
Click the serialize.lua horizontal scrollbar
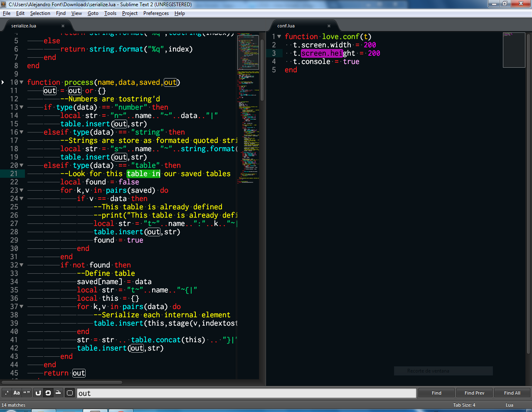click(x=62, y=382)
